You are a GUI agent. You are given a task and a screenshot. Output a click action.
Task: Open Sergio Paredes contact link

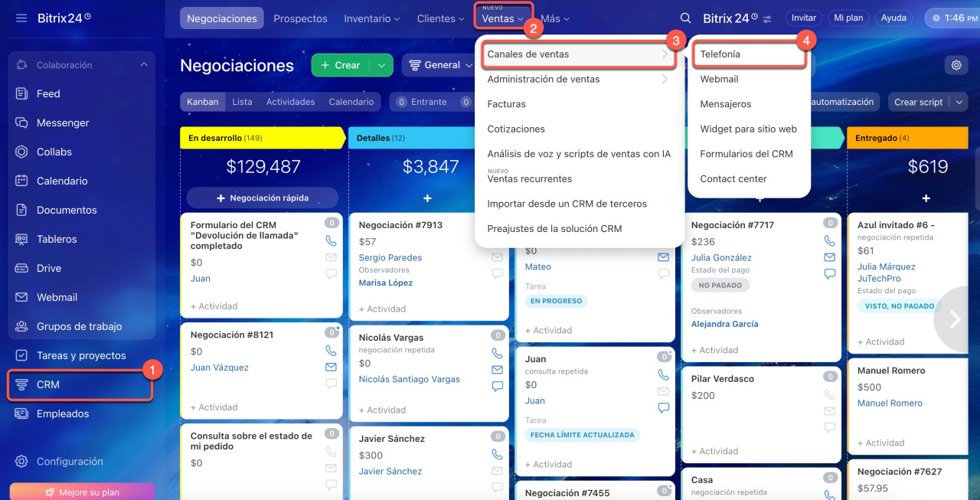[390, 258]
